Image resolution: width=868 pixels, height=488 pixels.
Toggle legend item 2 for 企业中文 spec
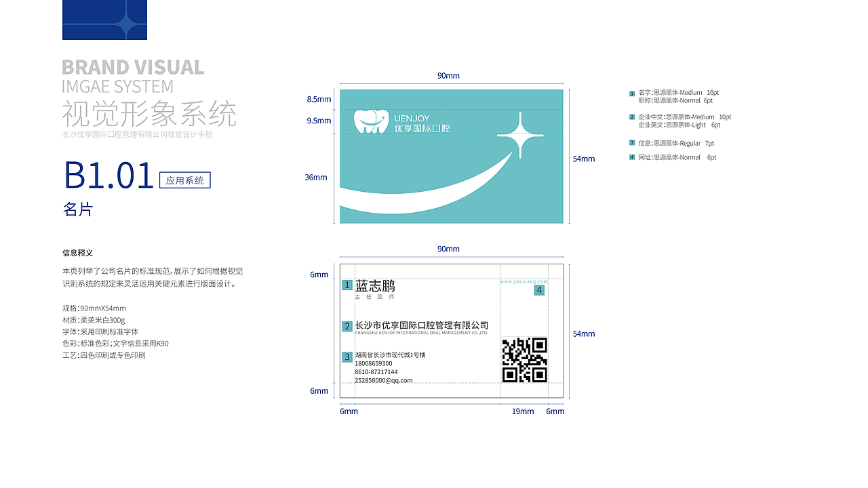coord(631,117)
